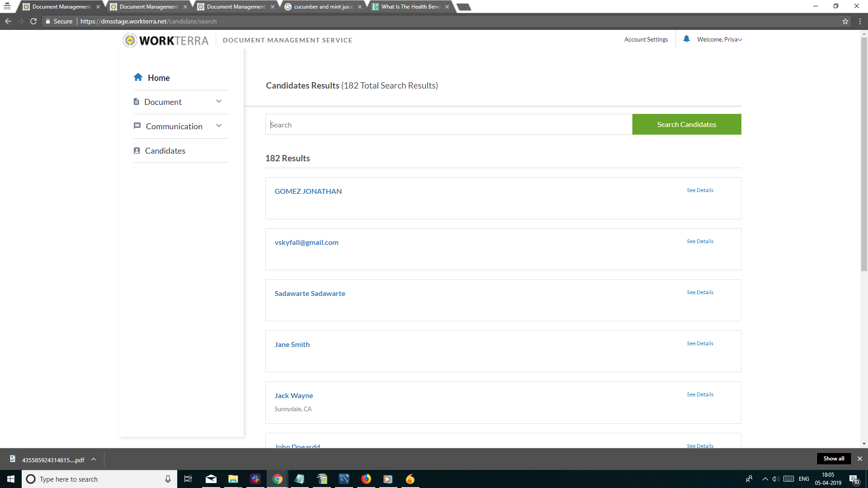Open the notification bell
868x488 pixels.
(686, 39)
